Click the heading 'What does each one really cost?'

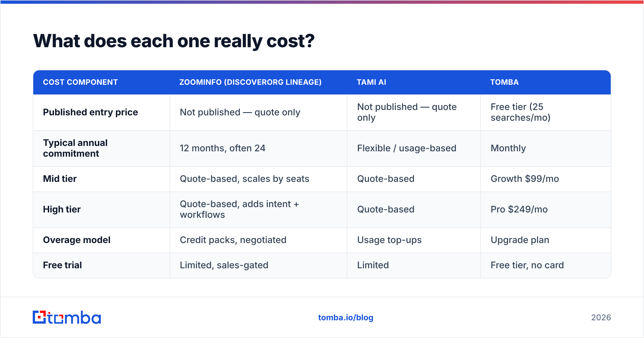click(174, 41)
